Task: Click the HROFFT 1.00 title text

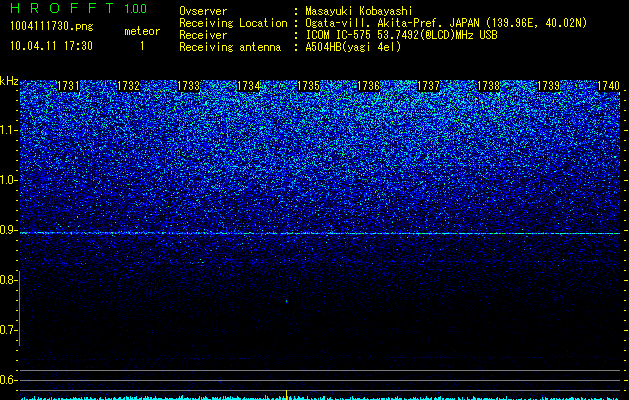Action: [x=78, y=8]
